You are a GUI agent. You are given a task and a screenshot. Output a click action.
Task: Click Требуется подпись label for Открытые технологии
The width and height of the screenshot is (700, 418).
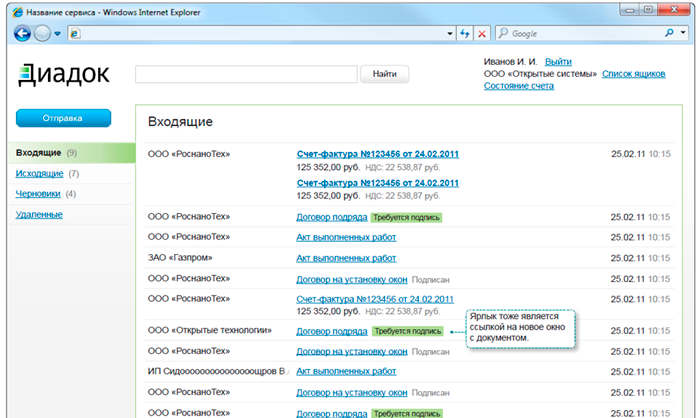408,331
